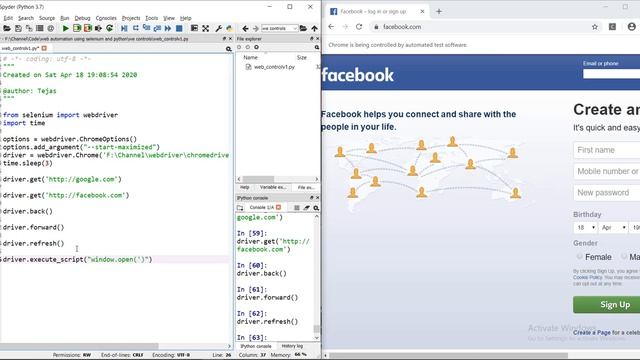This screenshot has width=640, height=360.
Task: Bookmark facebook.com with star icon
Action: coord(595,27)
